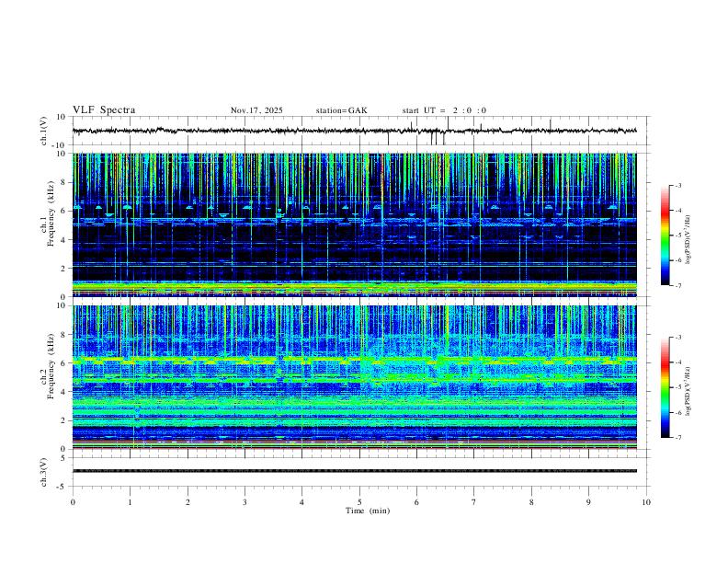Click time axis tick label "1"
The image size is (728, 563).
point(130,502)
